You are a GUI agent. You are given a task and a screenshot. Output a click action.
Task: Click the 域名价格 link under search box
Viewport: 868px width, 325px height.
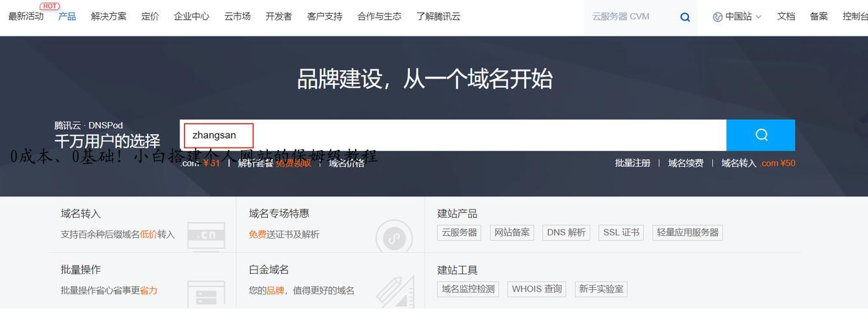pos(347,163)
